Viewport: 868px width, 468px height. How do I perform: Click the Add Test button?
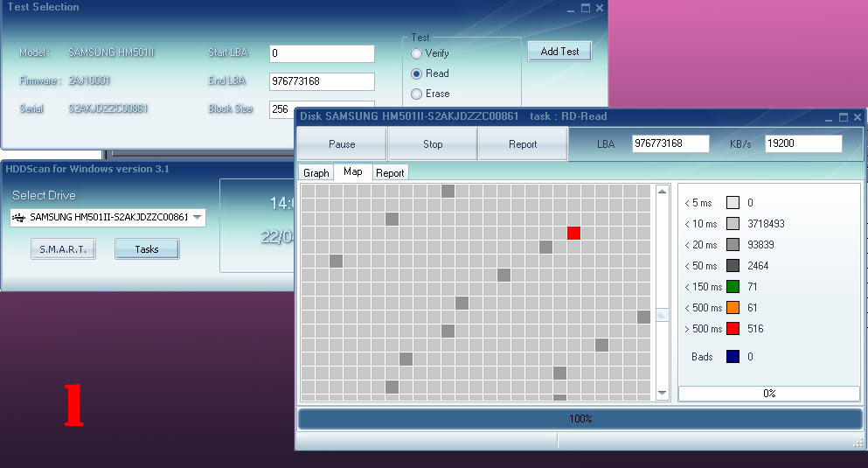559,52
